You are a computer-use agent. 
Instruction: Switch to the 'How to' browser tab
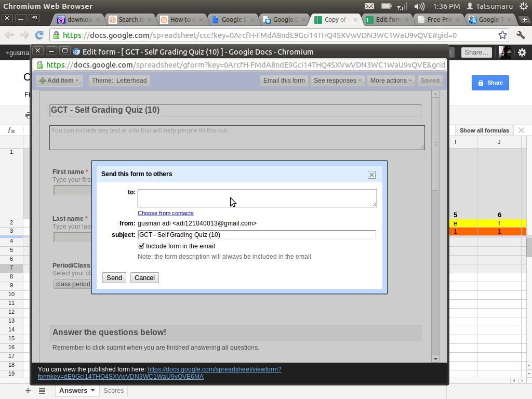[181, 20]
